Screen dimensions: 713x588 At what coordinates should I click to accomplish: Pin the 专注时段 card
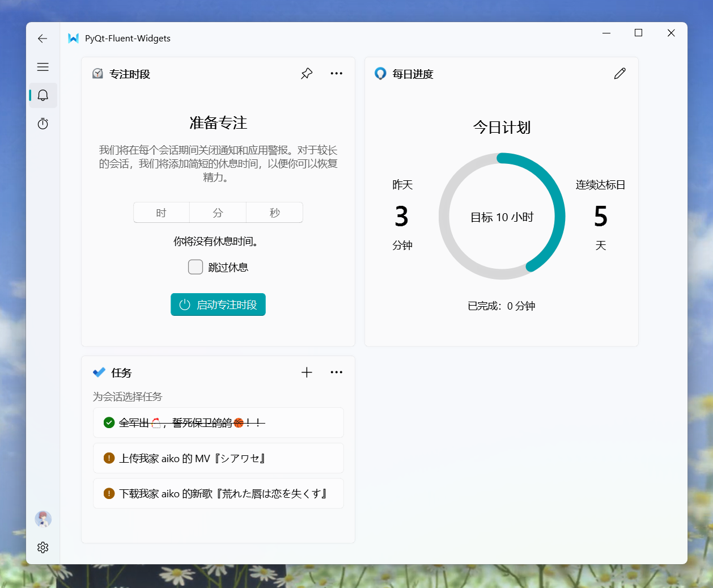307,73
